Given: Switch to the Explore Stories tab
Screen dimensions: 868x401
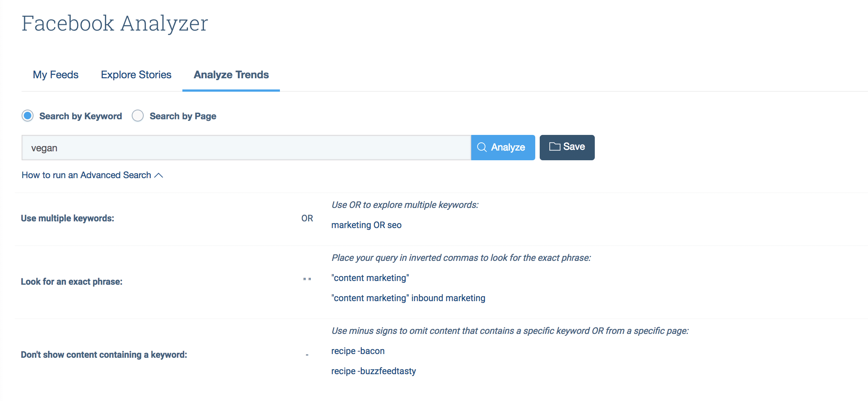Looking at the screenshot, I should [x=136, y=75].
